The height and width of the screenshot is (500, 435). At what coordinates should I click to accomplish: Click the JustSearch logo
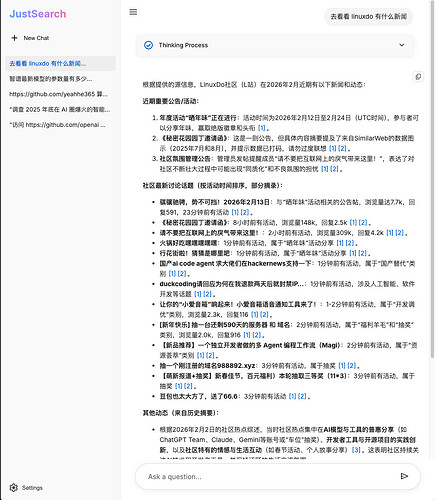click(x=38, y=14)
